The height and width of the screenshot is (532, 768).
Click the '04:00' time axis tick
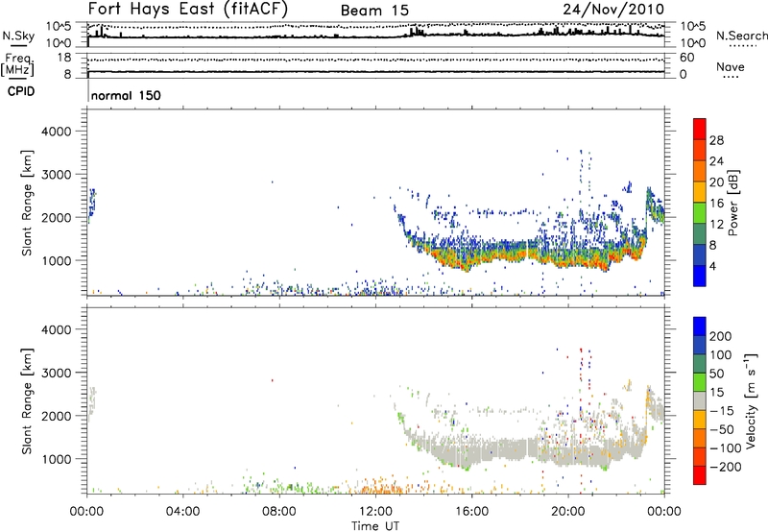point(182,512)
